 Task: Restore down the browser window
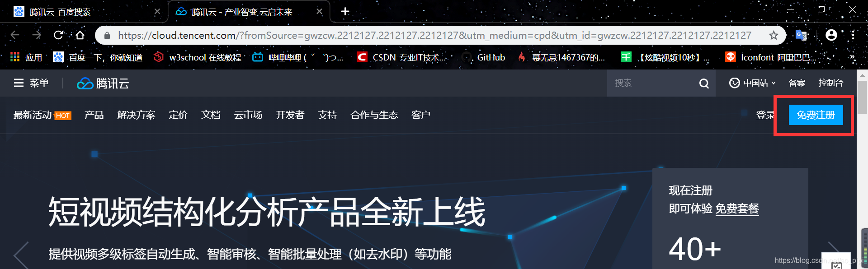click(821, 10)
